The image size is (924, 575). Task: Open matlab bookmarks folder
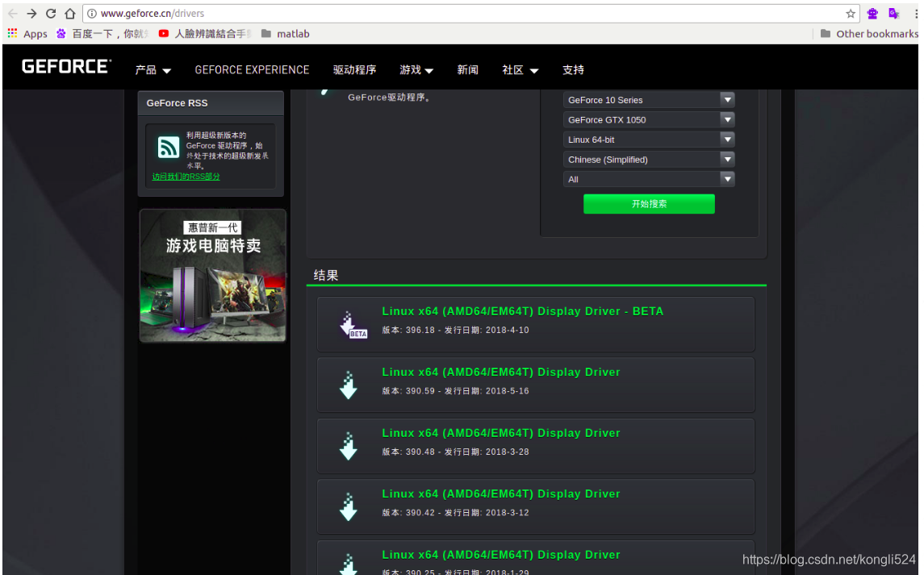(x=285, y=34)
